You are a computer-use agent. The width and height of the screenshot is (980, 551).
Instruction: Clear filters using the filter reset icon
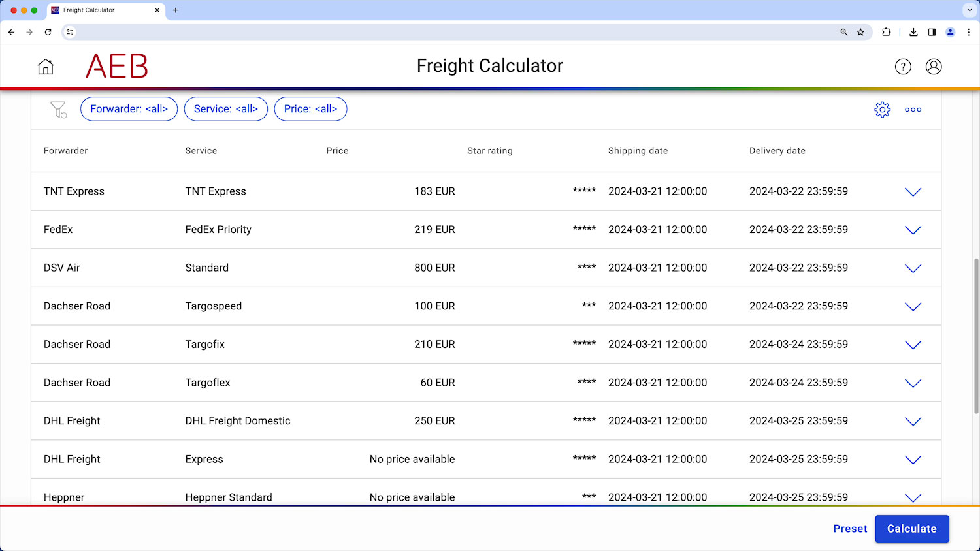(59, 110)
